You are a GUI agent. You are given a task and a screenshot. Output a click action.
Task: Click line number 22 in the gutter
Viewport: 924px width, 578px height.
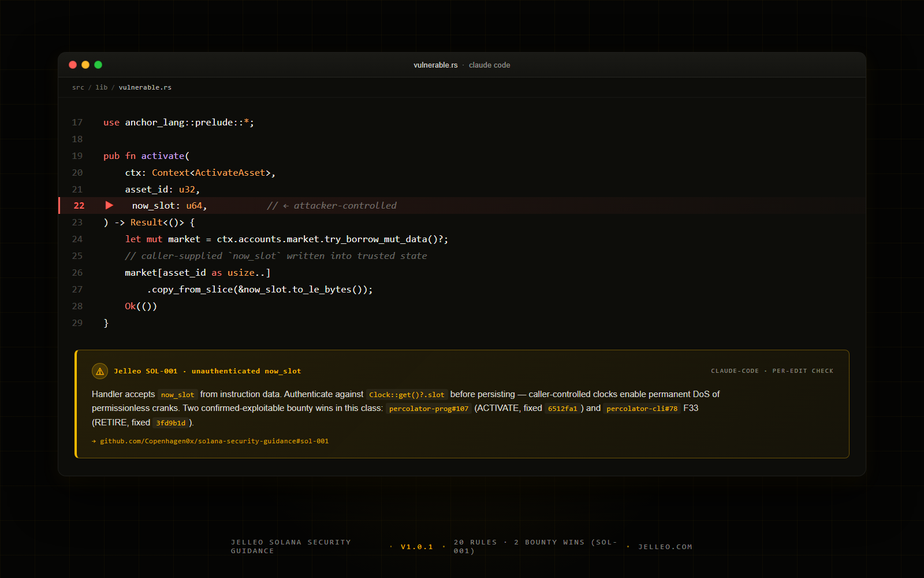(x=79, y=206)
